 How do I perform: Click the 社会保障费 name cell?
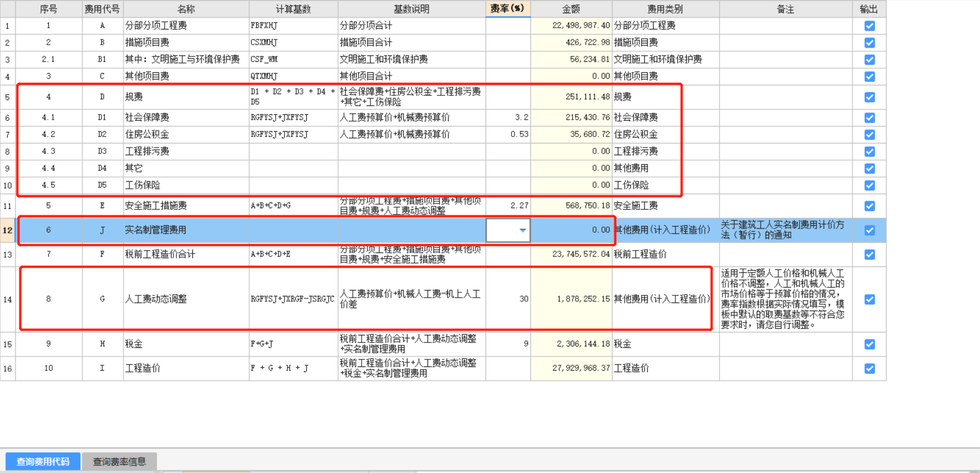(x=186, y=117)
